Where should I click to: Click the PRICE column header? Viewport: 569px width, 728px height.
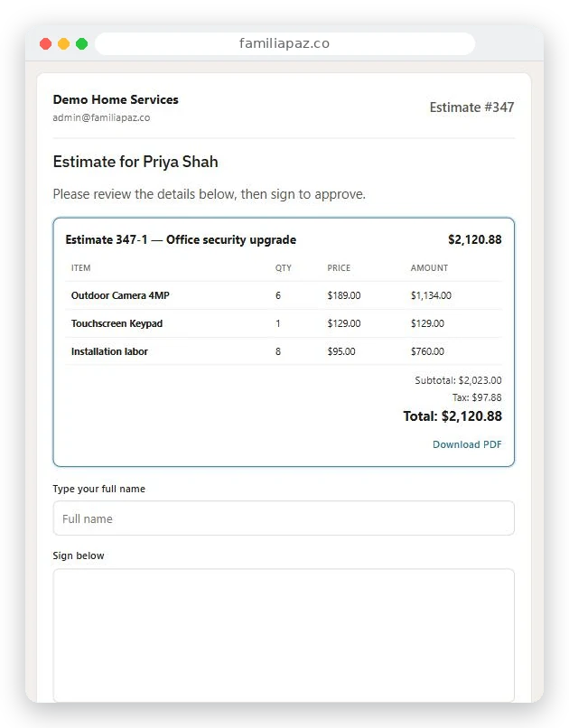pos(339,268)
